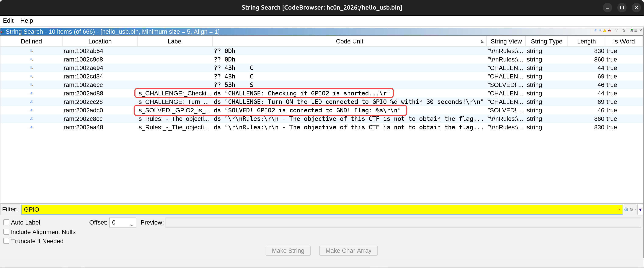Click the Ghidra icon in the panel title bar
Viewport: 644px width, 268px height.
pos(3,32)
